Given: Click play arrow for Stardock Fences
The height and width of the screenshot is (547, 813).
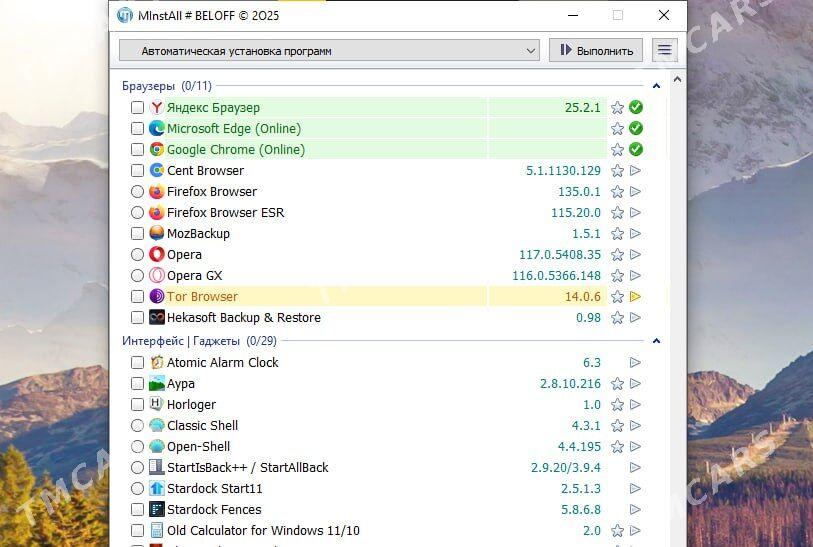Looking at the screenshot, I should (x=635, y=510).
